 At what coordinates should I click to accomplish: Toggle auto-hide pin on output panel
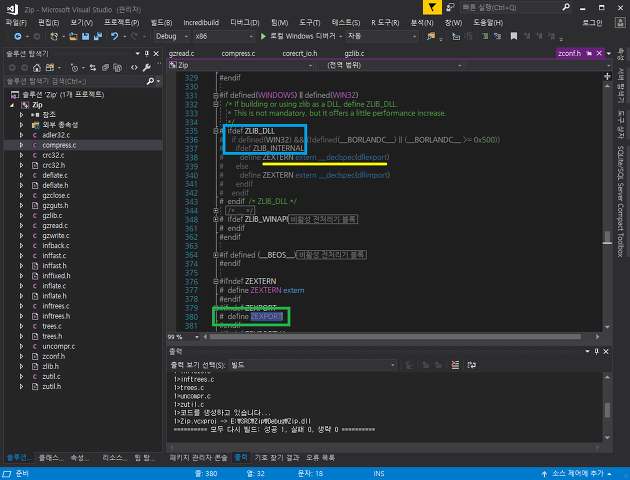point(597,351)
